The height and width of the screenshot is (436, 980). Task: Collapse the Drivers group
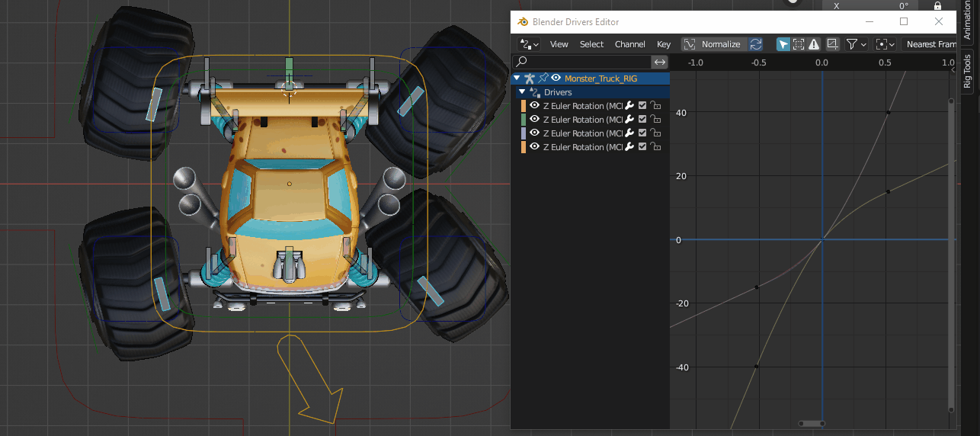[x=522, y=92]
